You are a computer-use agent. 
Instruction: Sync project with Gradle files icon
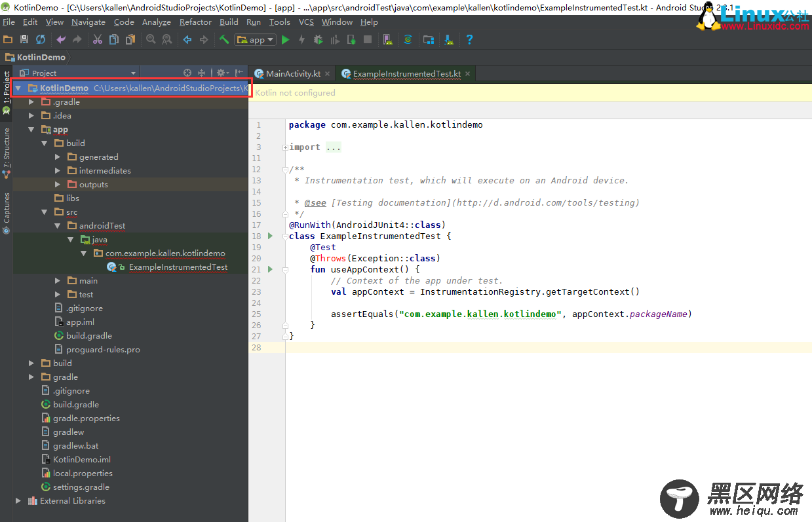(408, 40)
